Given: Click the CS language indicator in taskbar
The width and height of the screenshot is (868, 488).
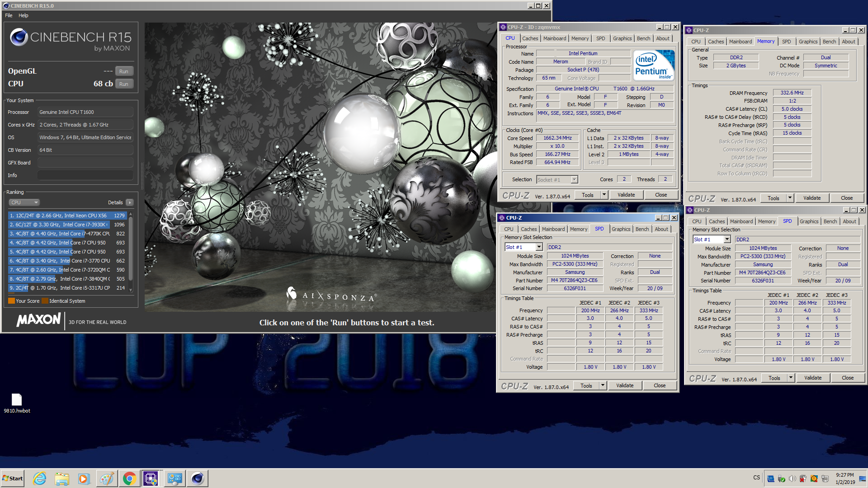Looking at the screenshot, I should click(756, 478).
